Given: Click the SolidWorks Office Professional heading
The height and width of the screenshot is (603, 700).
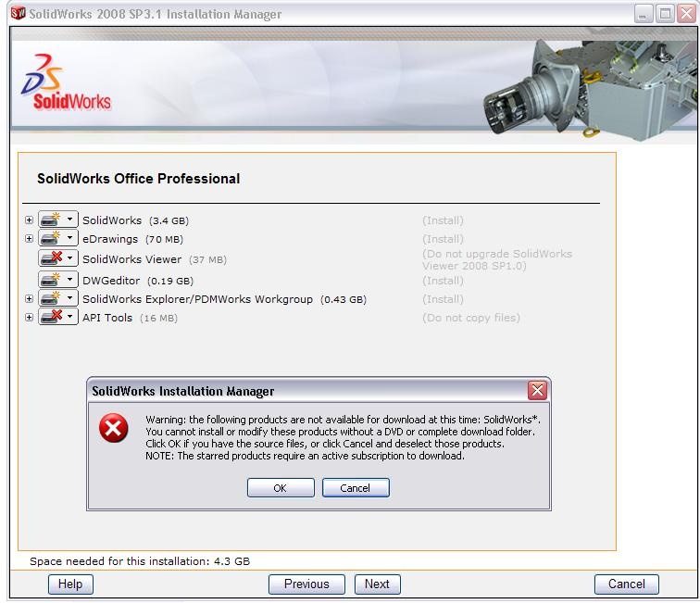Looking at the screenshot, I should (138, 179).
